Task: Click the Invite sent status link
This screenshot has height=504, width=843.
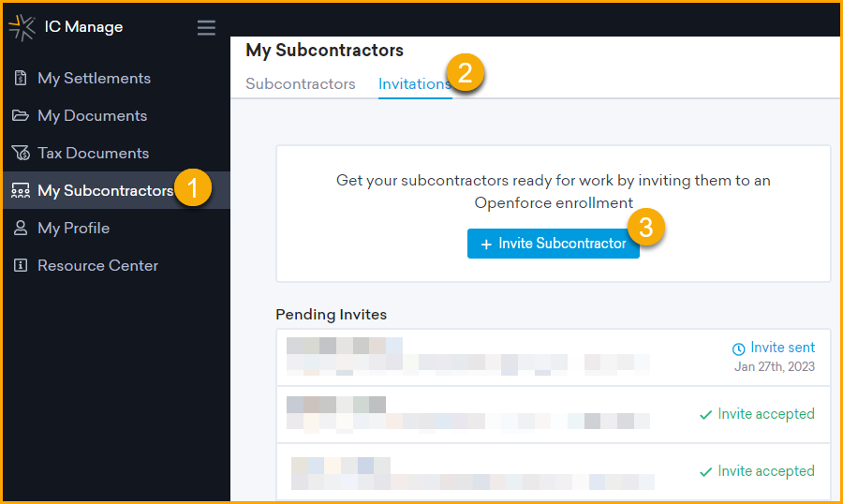Action: [x=782, y=348]
